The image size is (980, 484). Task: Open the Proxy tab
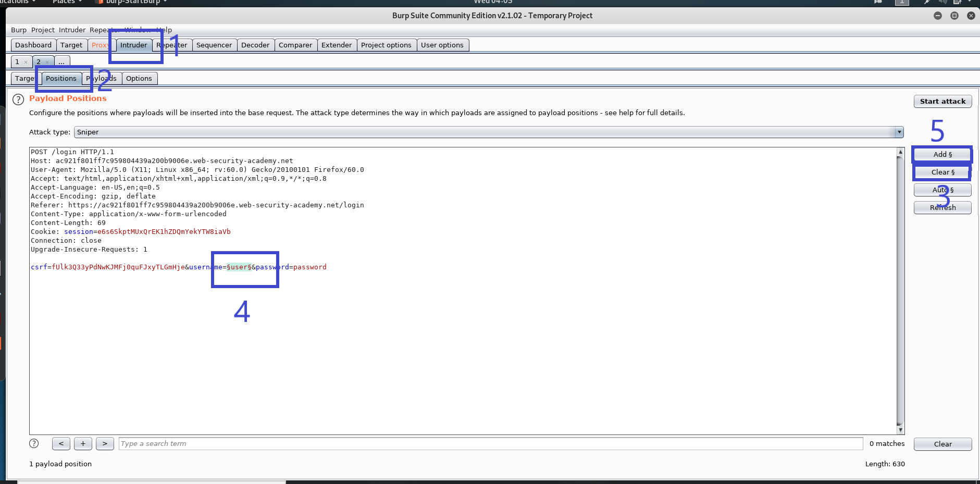tap(100, 45)
